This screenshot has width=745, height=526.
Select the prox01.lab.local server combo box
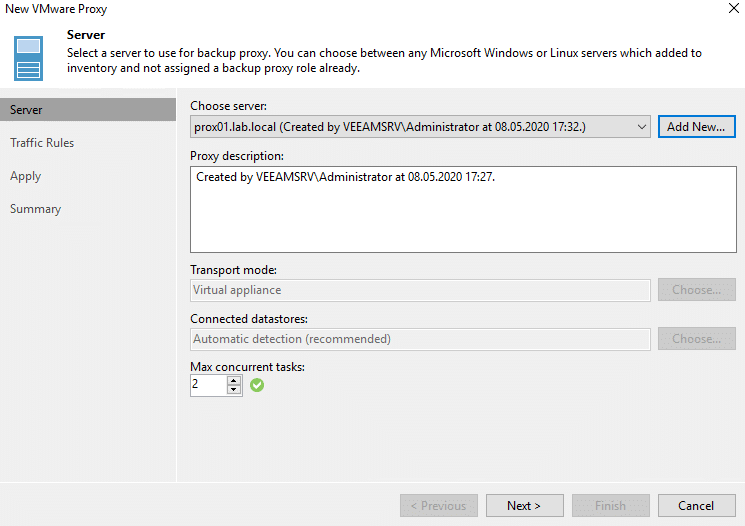pyautogui.click(x=420, y=127)
